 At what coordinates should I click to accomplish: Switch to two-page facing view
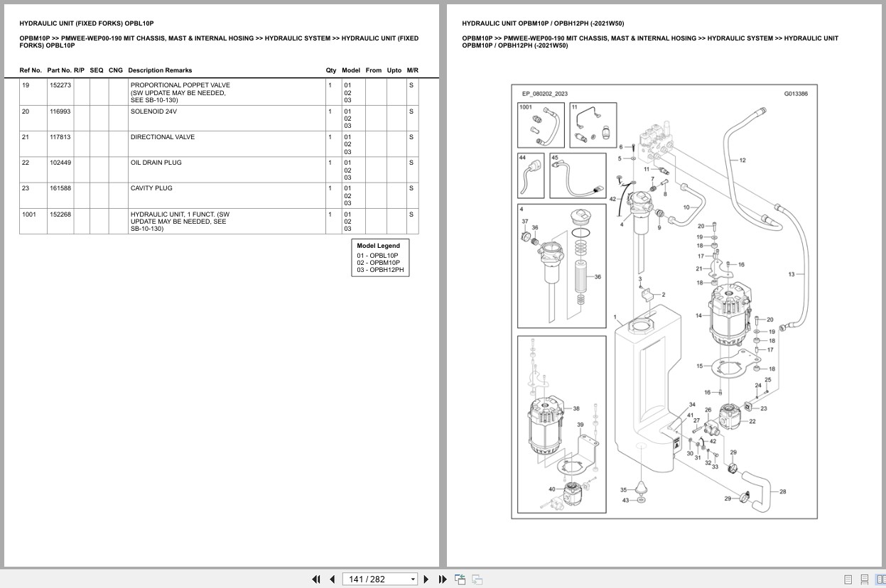pyautogui.click(x=880, y=579)
